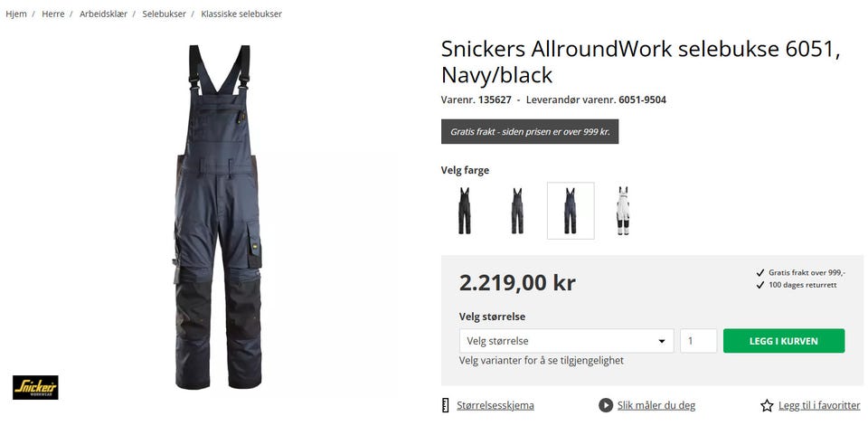The image size is (868, 435).
Task: Click the large navy overalls product image
Action: 218,217
